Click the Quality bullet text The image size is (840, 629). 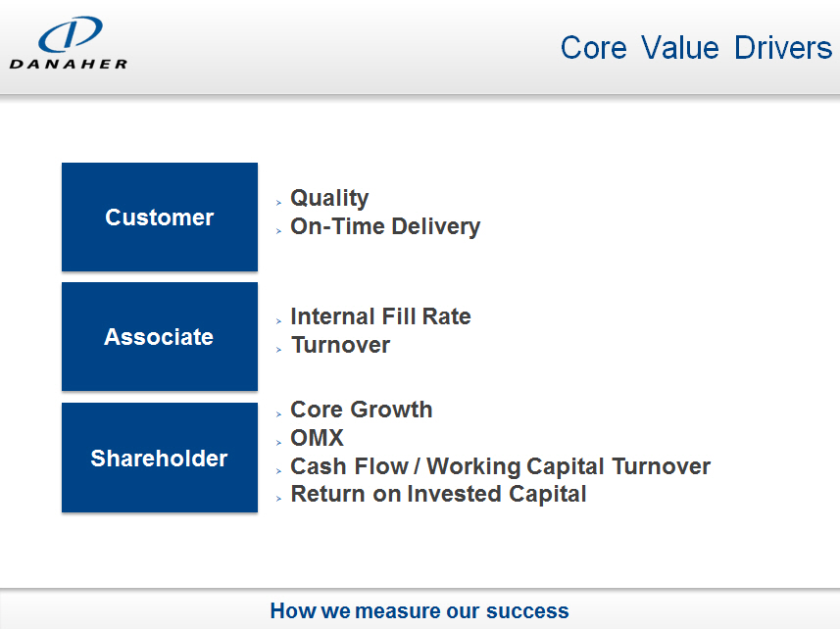(329, 198)
